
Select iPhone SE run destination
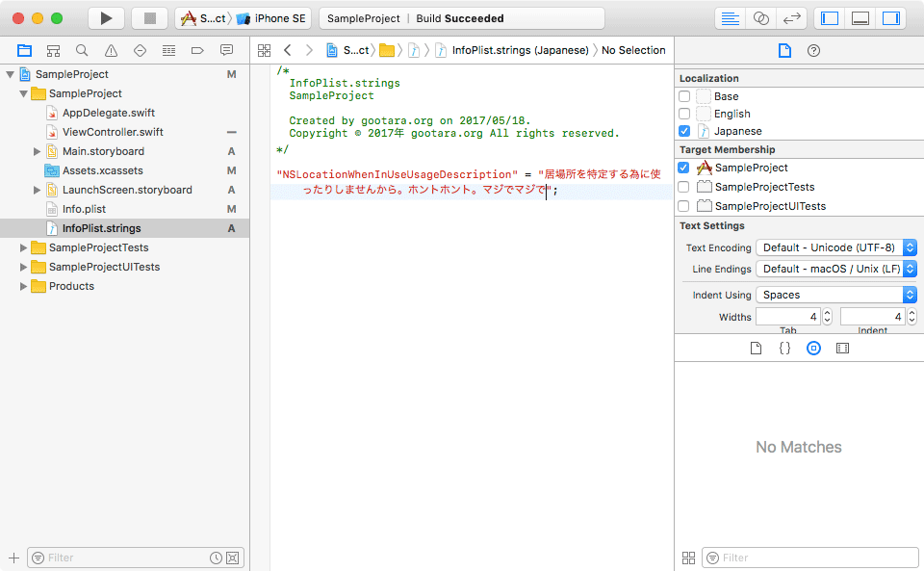coord(271,18)
